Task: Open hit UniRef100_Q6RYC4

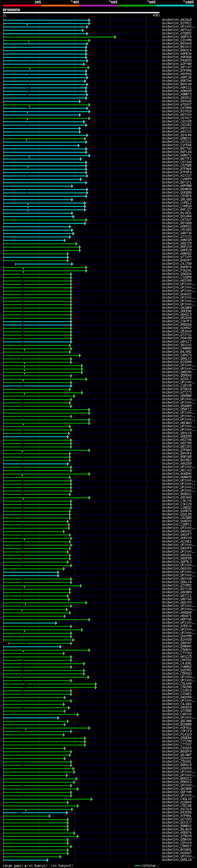Action: 177,37
